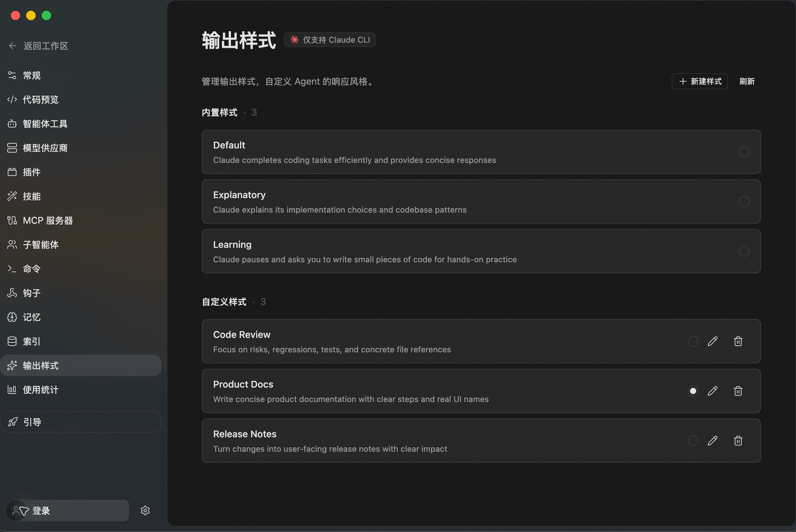Open the 记忆 settings section
This screenshot has height=532, width=796.
coord(81,317)
